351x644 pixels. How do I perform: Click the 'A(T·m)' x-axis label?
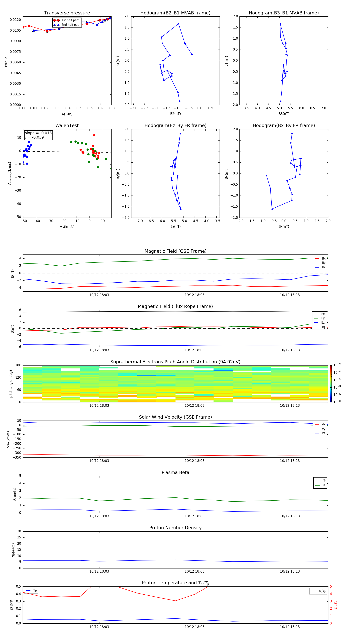pos(67,114)
